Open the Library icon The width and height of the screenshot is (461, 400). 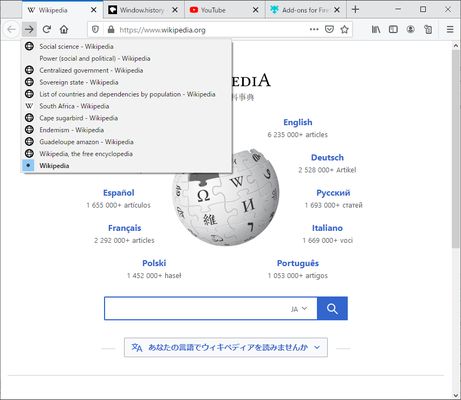pos(376,29)
